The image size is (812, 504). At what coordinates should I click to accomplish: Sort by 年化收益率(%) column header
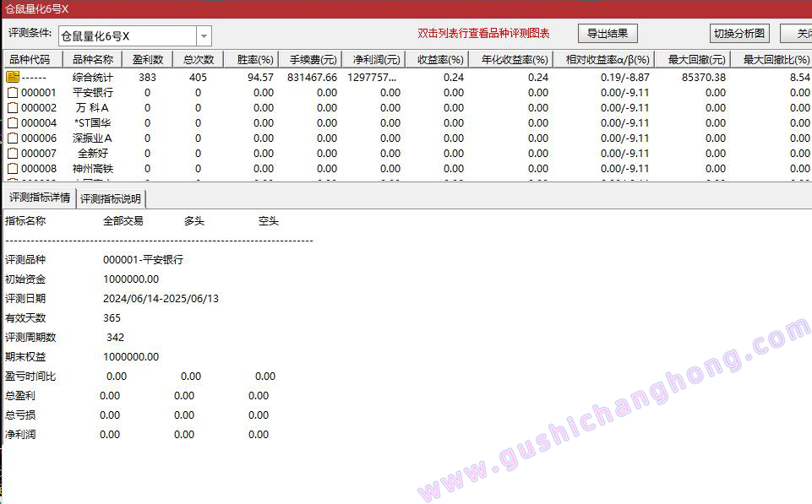pyautogui.click(x=511, y=59)
